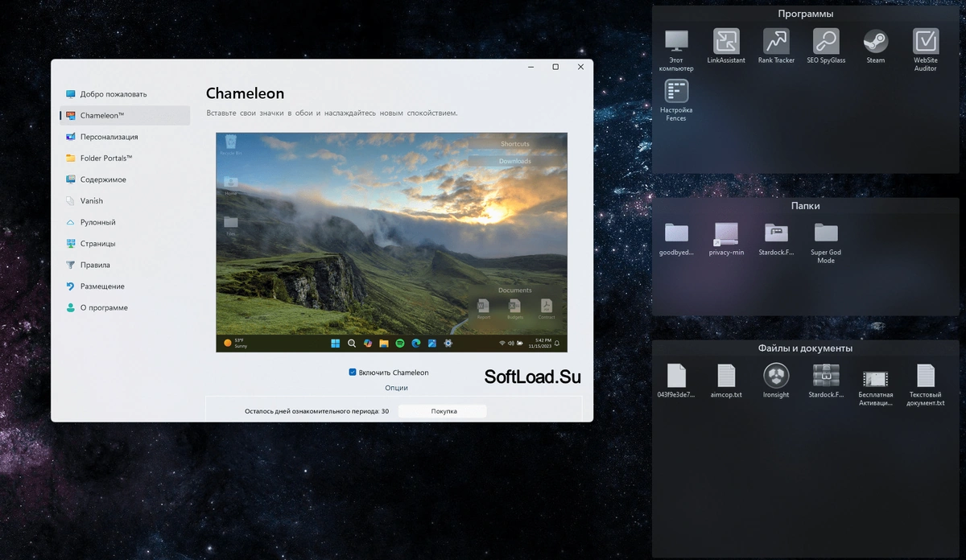Click the О программе person icon
The image size is (966, 560).
(71, 307)
